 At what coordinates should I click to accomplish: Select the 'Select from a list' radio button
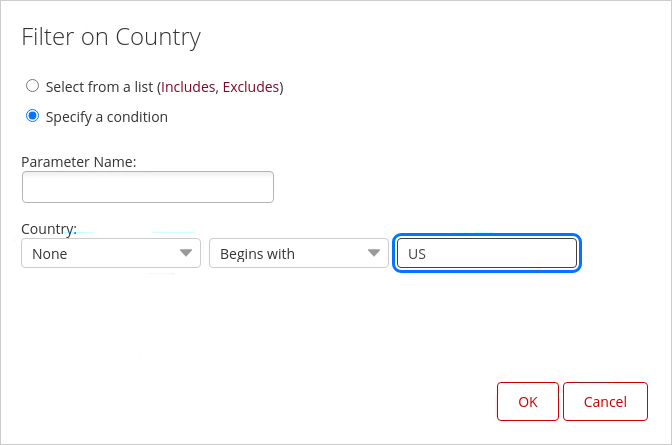tap(33, 87)
